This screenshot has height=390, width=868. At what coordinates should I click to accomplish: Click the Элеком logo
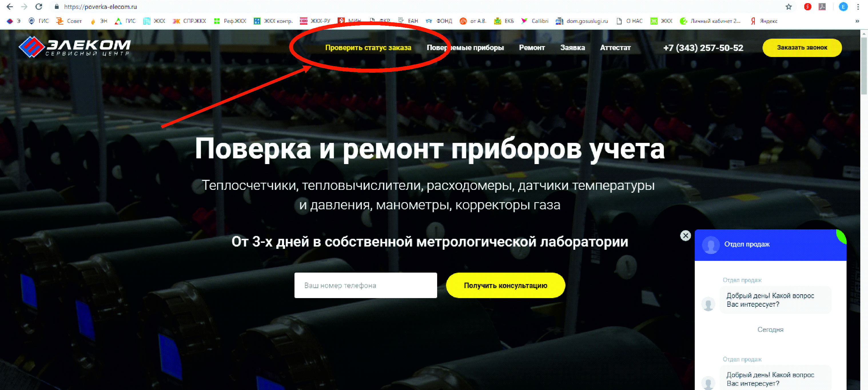click(74, 47)
